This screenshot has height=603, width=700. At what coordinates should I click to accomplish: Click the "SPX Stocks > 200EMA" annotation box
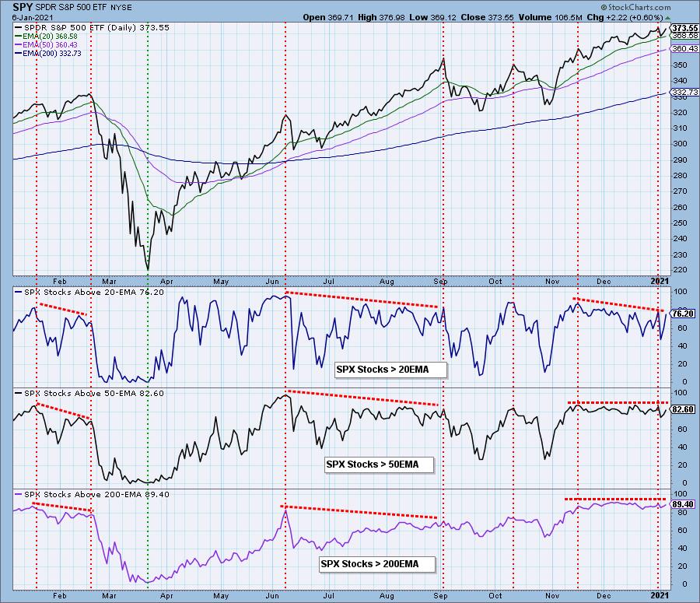coord(376,564)
